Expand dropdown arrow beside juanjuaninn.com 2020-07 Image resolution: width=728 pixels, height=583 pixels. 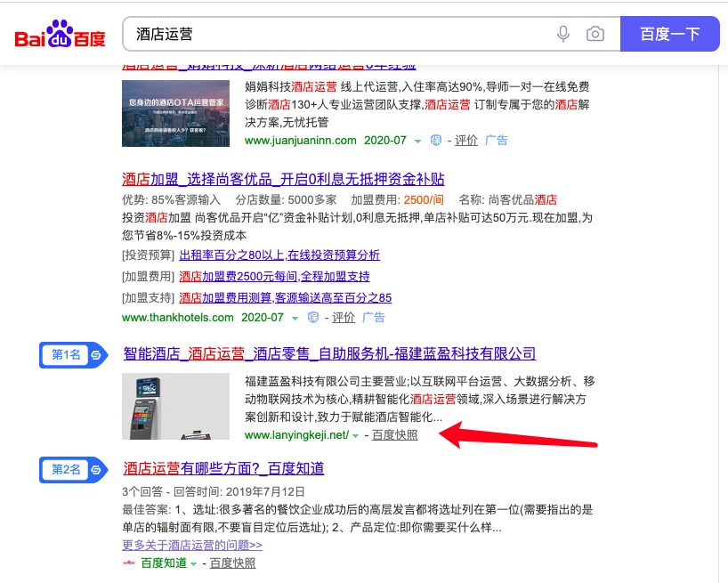pyautogui.click(x=417, y=142)
